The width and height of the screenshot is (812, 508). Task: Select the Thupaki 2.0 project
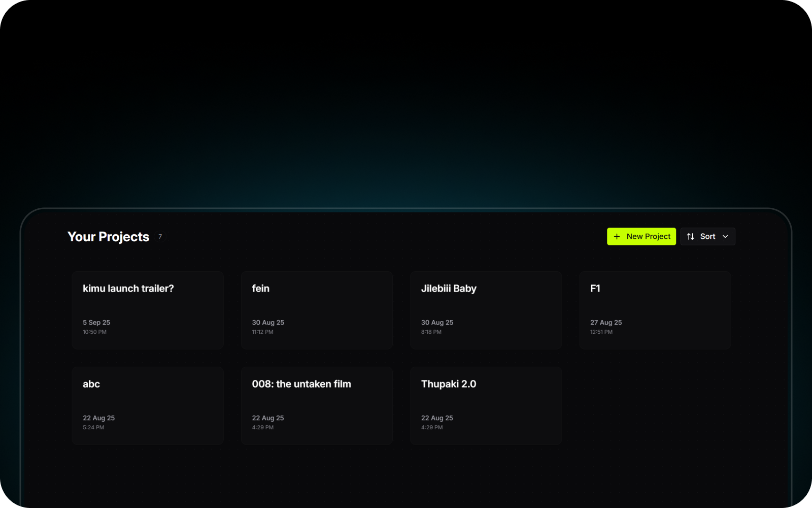click(486, 405)
